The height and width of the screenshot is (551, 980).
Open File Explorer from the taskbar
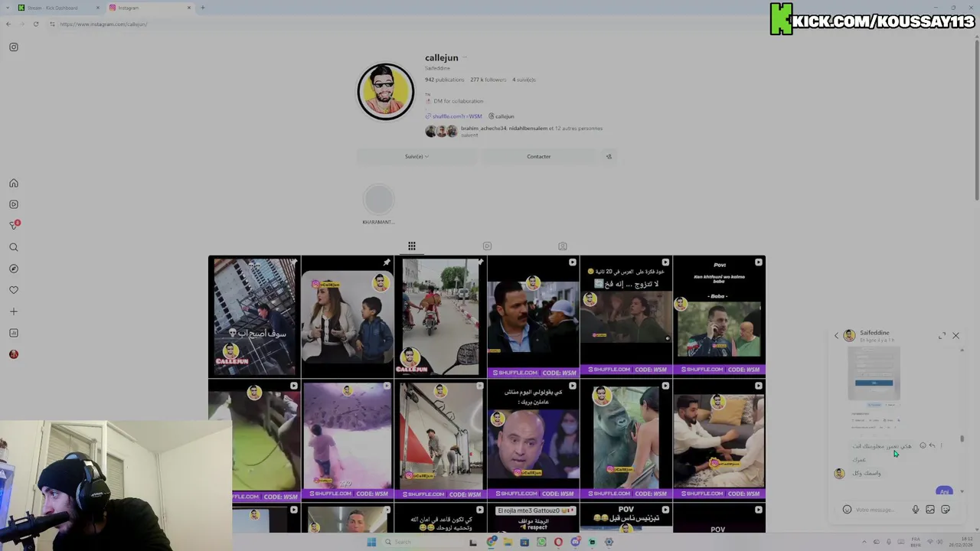click(508, 542)
